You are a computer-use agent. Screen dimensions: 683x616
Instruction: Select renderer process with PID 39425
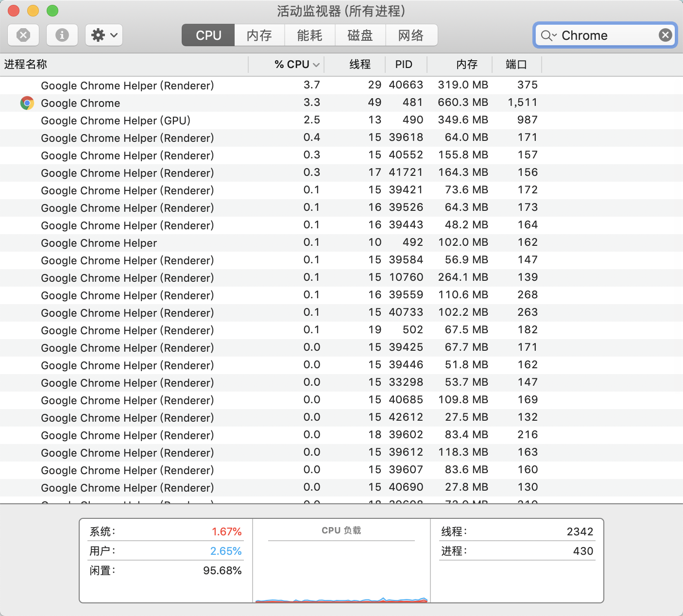341,348
